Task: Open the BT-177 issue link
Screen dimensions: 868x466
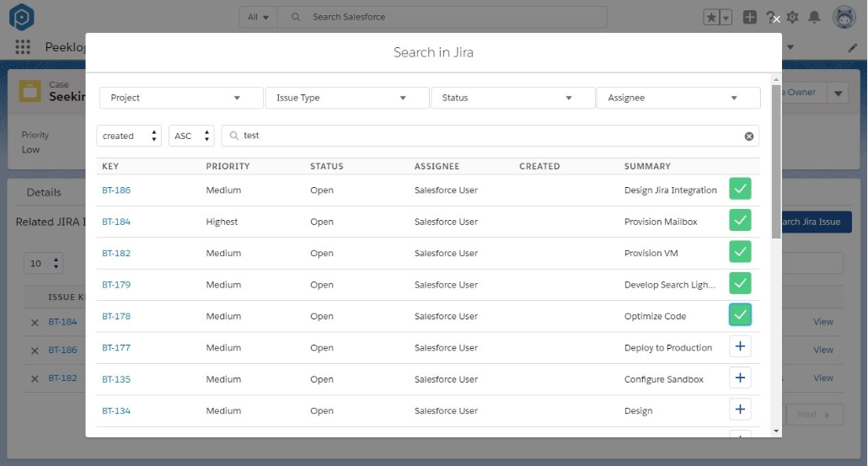Action: pos(116,348)
